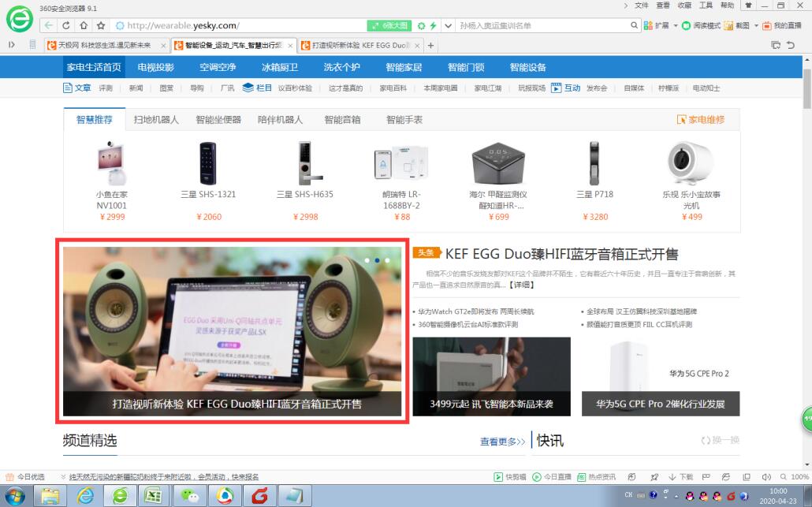
Task: Take a screenshot with 截图 tool
Action: (736, 25)
